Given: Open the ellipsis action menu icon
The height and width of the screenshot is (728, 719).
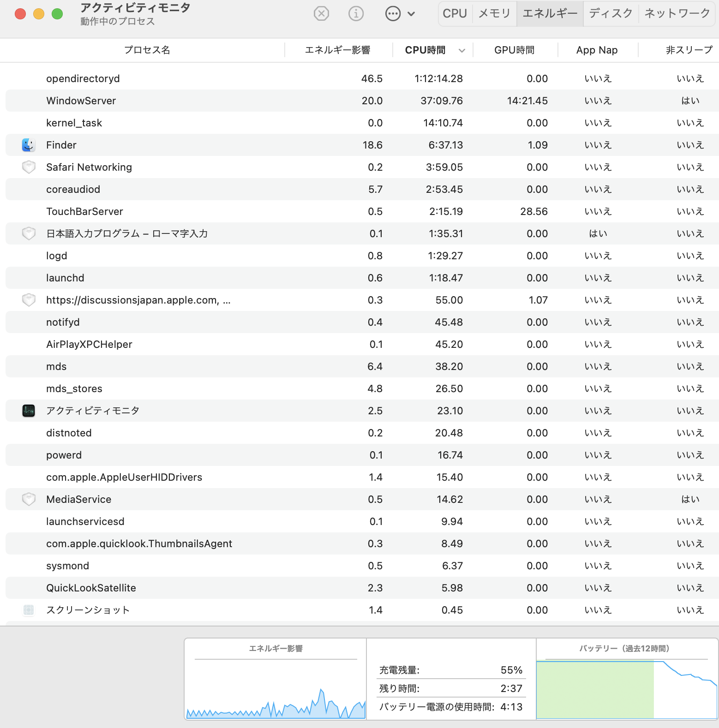Looking at the screenshot, I should [x=393, y=14].
